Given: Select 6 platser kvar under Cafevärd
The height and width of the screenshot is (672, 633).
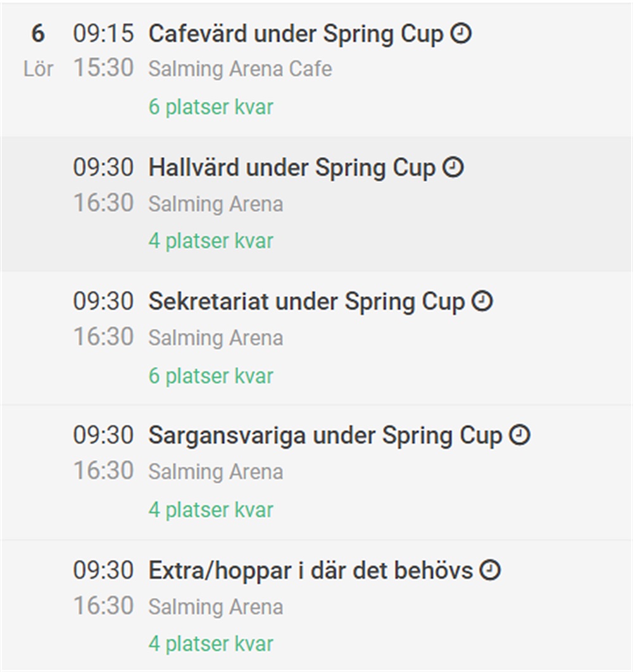Looking at the screenshot, I should point(211,107).
